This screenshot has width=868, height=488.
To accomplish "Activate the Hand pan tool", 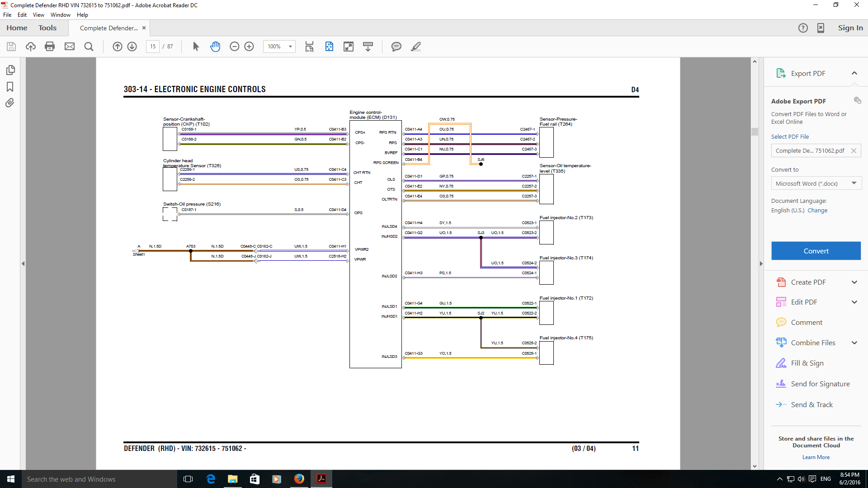I will point(215,47).
